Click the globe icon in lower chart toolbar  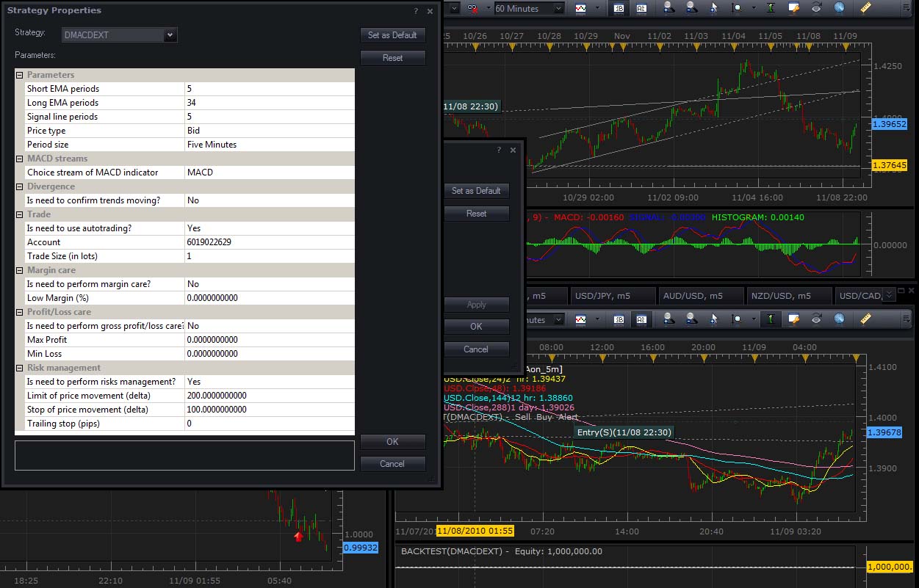click(x=839, y=319)
